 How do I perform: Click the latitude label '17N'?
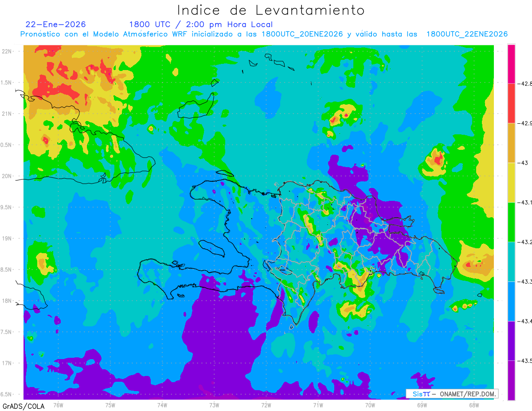(8, 363)
